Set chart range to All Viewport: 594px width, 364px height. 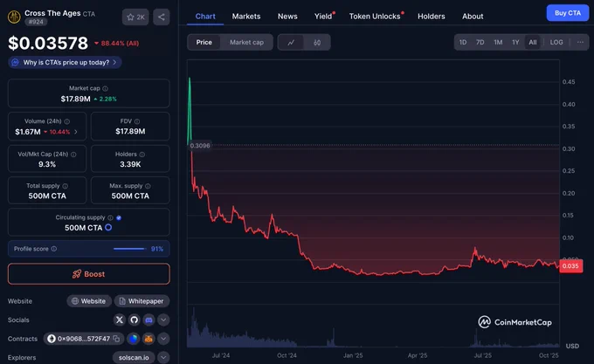tap(533, 43)
